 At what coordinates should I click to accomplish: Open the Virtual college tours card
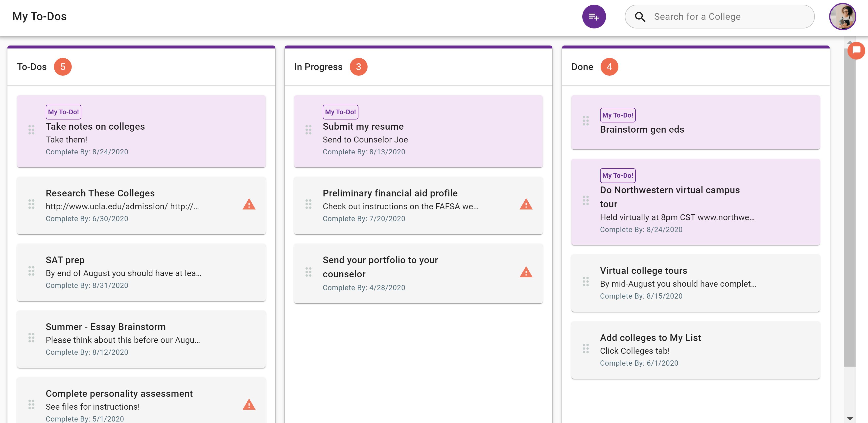[x=695, y=283]
